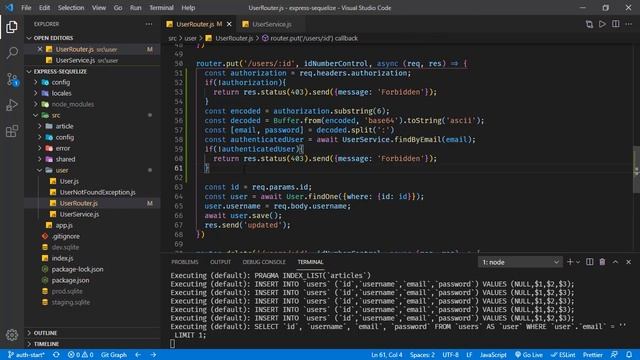Open the Run and Debug view
This screenshot has height=360, width=640.
[x=12, y=105]
